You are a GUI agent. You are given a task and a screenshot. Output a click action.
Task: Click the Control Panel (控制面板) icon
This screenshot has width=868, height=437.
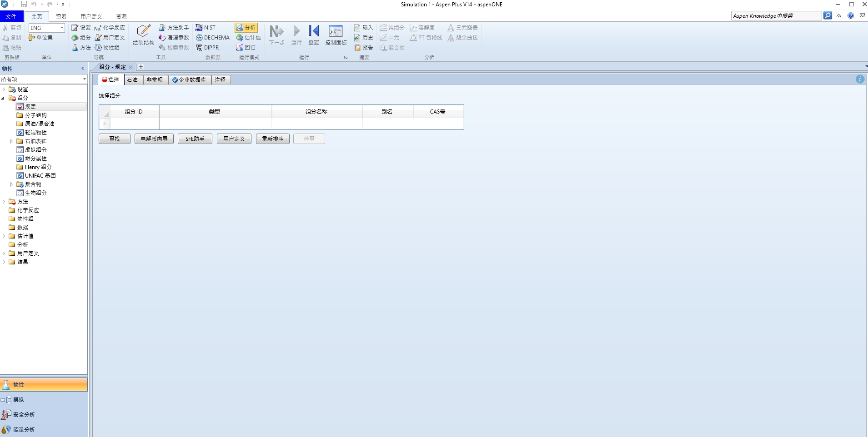336,35
